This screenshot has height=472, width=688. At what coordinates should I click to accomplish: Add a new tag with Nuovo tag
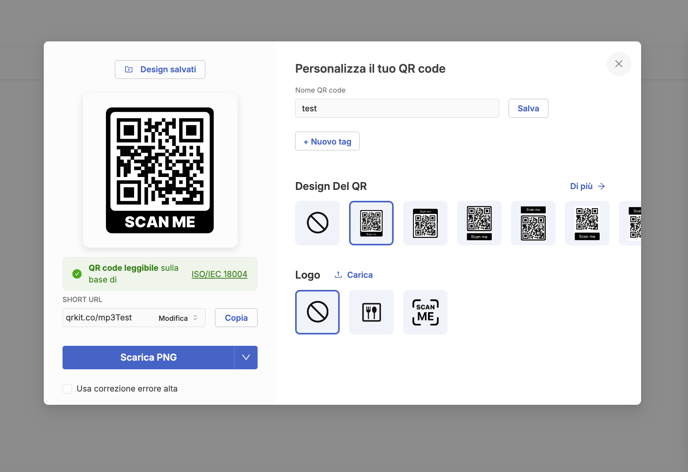327,141
